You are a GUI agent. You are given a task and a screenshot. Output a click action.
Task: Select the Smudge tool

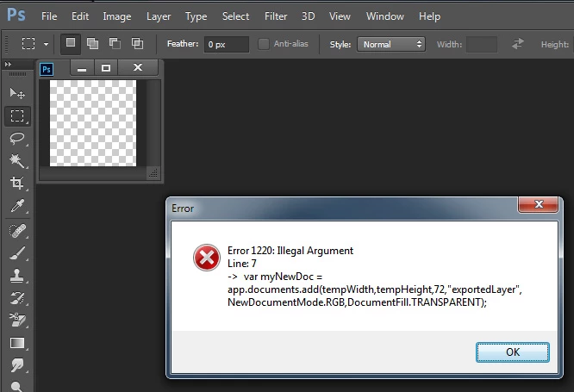17,365
